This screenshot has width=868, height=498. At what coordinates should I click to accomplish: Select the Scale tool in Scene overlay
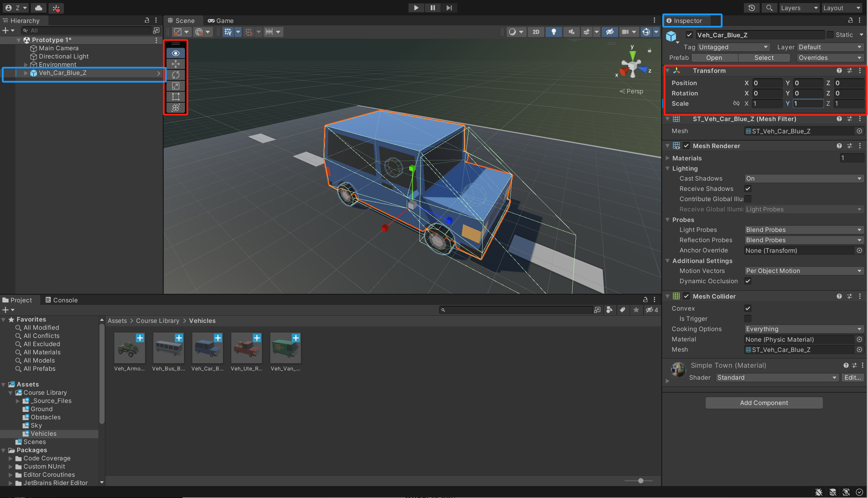pyautogui.click(x=175, y=86)
